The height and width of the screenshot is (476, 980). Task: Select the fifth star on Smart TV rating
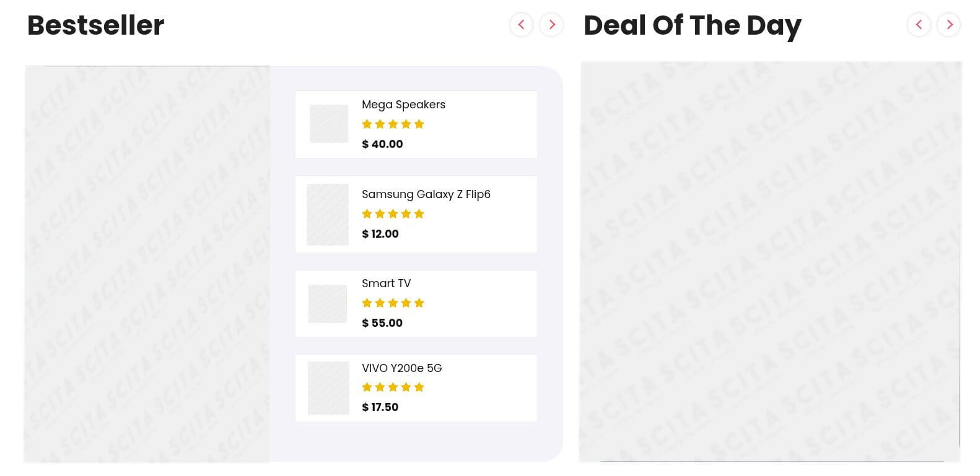(420, 303)
